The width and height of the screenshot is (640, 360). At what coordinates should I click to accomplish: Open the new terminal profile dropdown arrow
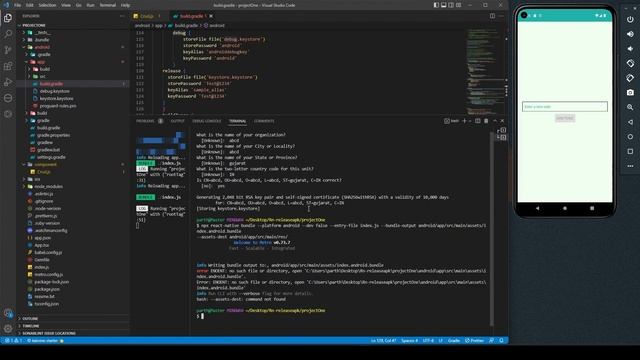coord(470,121)
